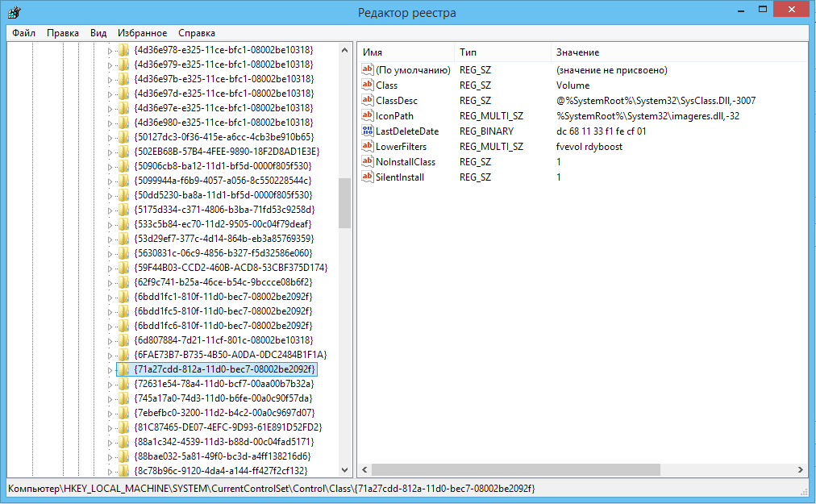Screen dimensions: 816x504
Task: Expand key {50906cb8-ba12-11d1-bf5d-0000f805f530}
Action: (x=110, y=167)
